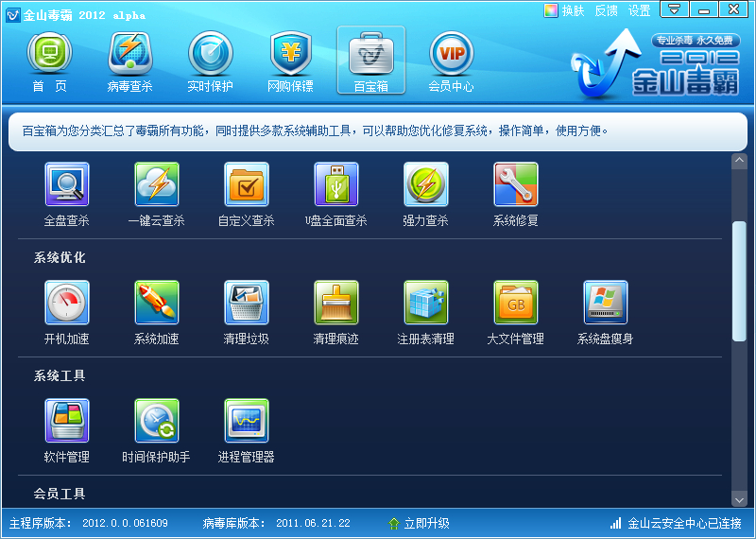Open 设置 settings link

point(640,10)
